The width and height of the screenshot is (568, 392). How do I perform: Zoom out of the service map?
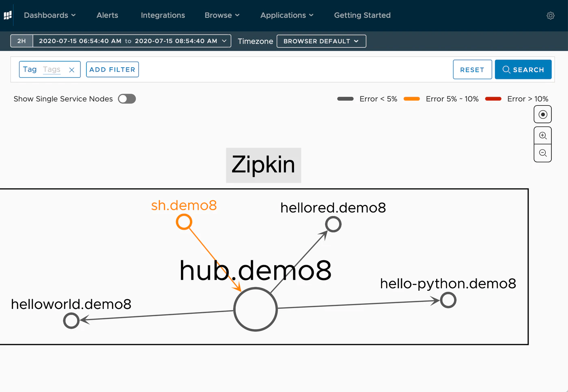(x=542, y=153)
